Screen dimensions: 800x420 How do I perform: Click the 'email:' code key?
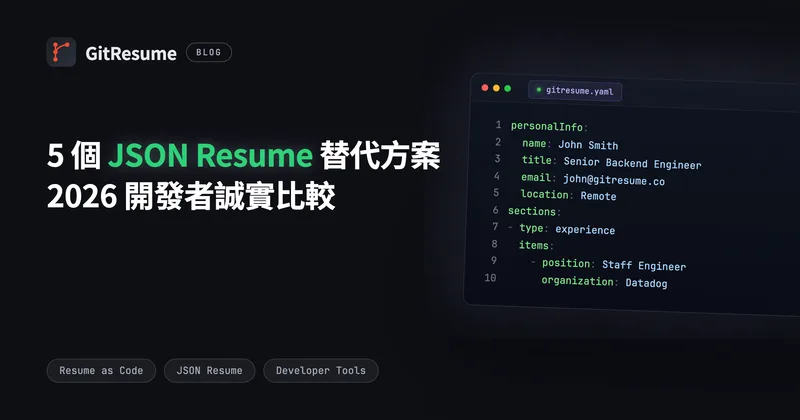(x=539, y=178)
